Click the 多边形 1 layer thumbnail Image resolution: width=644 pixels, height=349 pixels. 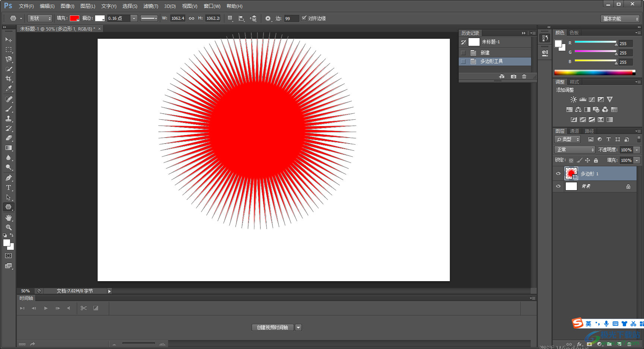click(571, 173)
